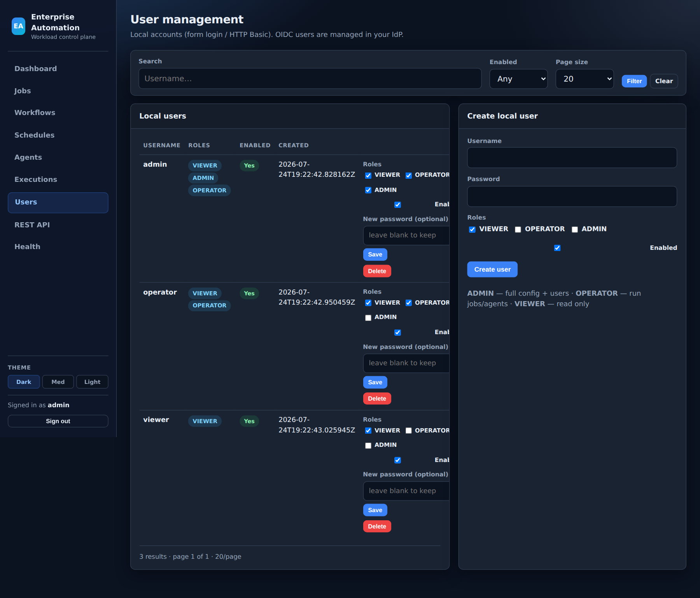This screenshot has width=700, height=598.
Task: Click admin username in users table
Action: click(x=155, y=164)
